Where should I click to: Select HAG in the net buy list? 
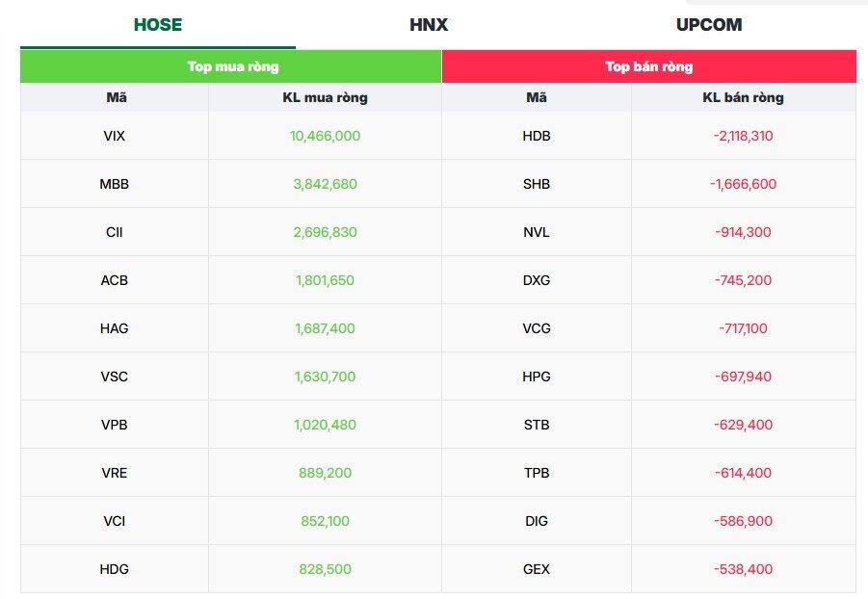(x=114, y=328)
